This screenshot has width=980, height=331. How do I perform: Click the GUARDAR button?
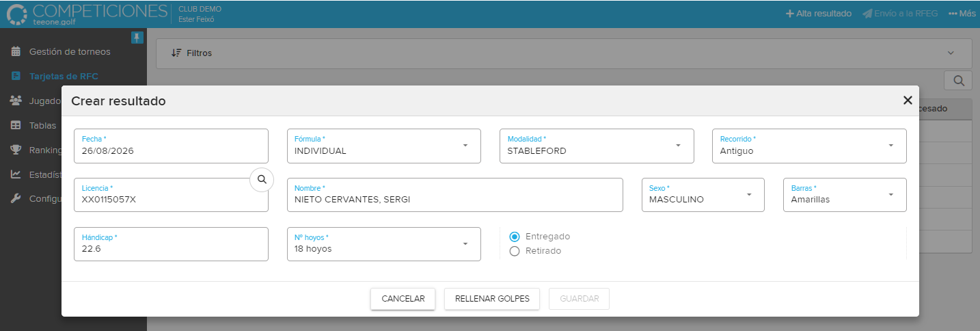click(x=580, y=299)
